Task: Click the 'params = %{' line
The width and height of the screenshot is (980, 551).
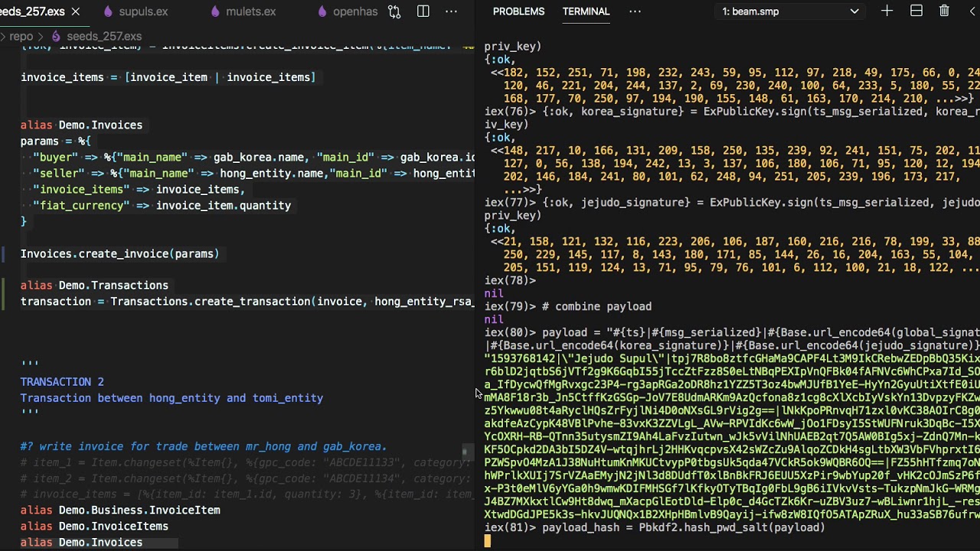Action: tap(56, 141)
